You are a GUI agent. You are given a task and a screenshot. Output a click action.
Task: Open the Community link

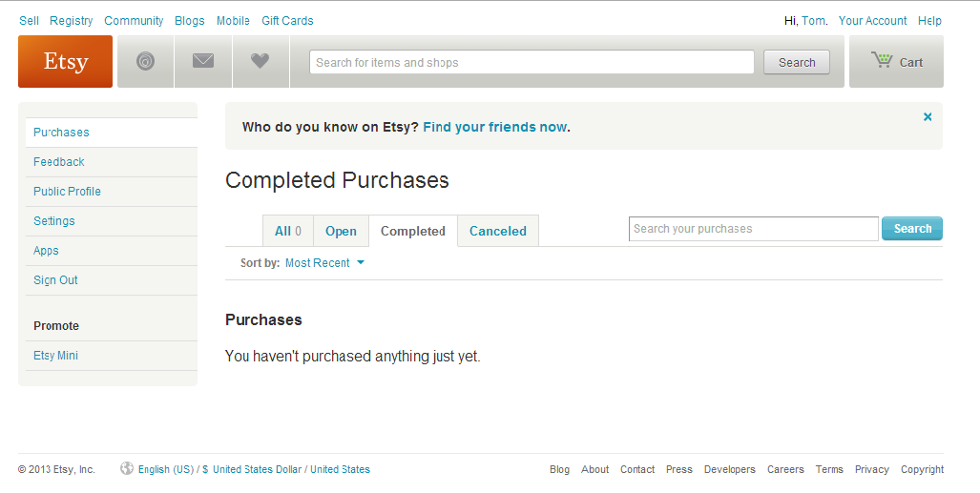(x=134, y=21)
